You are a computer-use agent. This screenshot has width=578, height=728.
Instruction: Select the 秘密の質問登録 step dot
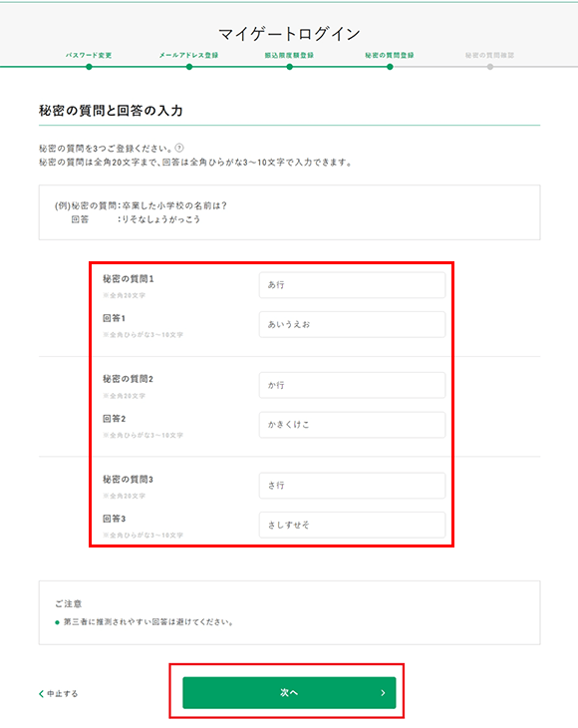coord(390,67)
